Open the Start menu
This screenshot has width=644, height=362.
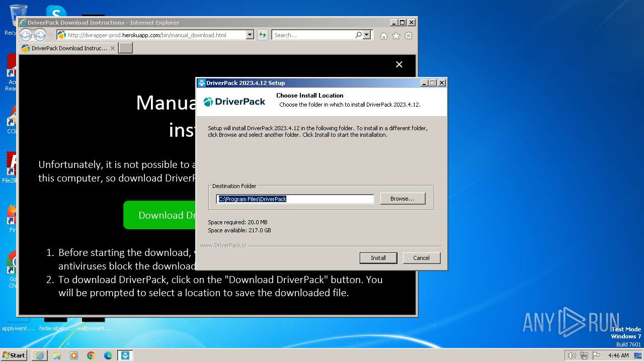(x=14, y=355)
